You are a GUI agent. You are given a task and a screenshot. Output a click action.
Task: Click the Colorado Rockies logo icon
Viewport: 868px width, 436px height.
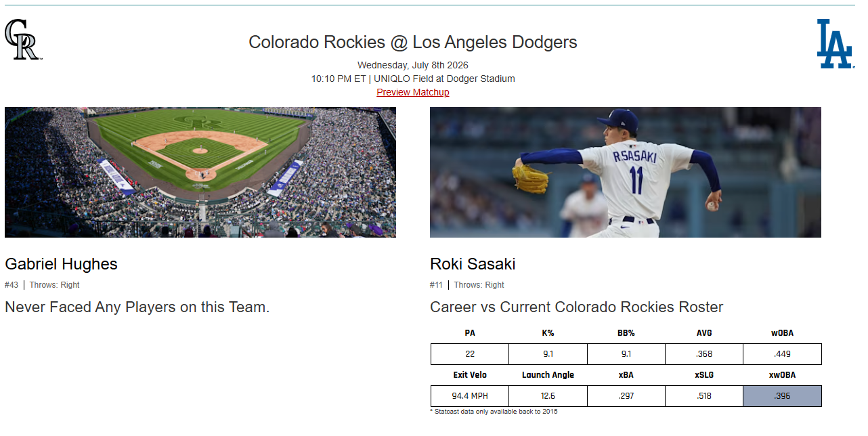[x=24, y=39]
